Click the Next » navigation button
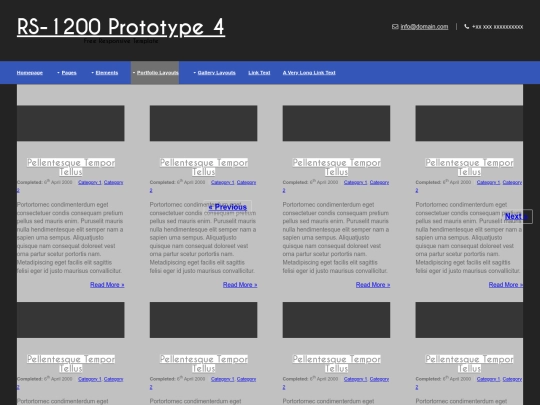Image resolution: width=540 pixels, height=405 pixels. (516, 217)
